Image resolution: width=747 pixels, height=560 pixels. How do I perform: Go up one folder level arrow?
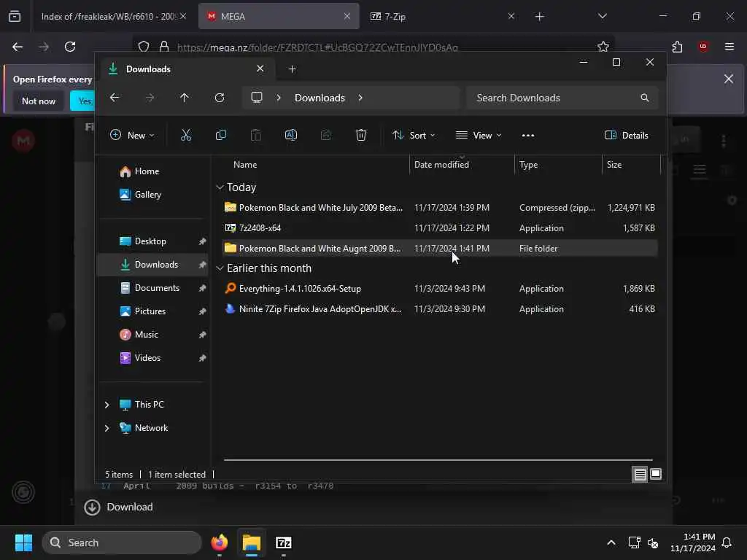(x=185, y=98)
